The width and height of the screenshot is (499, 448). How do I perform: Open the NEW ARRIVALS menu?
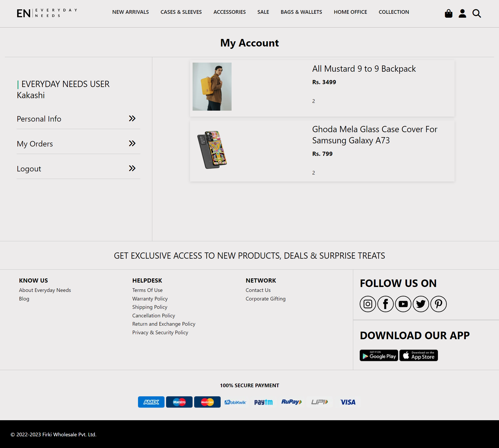[x=130, y=12]
